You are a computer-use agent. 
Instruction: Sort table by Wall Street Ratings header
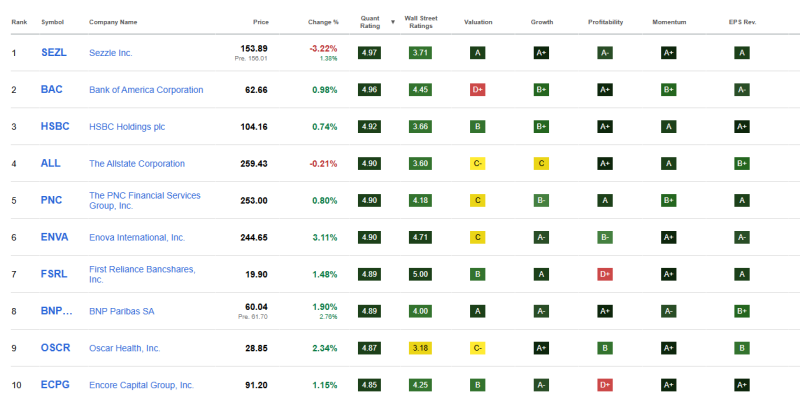click(x=421, y=22)
